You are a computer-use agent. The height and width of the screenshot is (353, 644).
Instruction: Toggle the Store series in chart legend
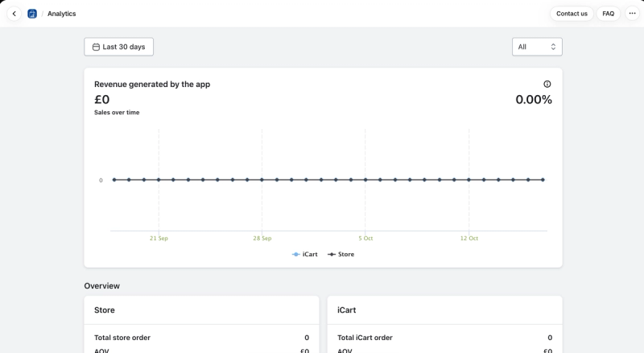(x=341, y=254)
